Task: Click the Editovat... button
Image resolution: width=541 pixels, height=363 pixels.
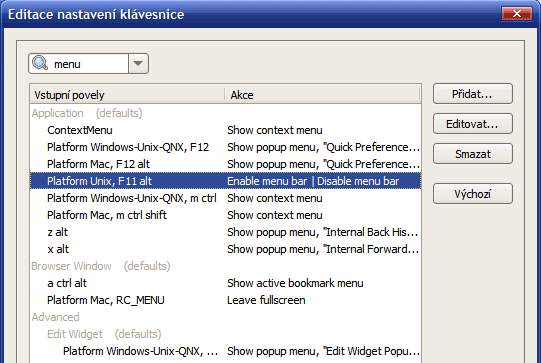Action: (x=473, y=124)
